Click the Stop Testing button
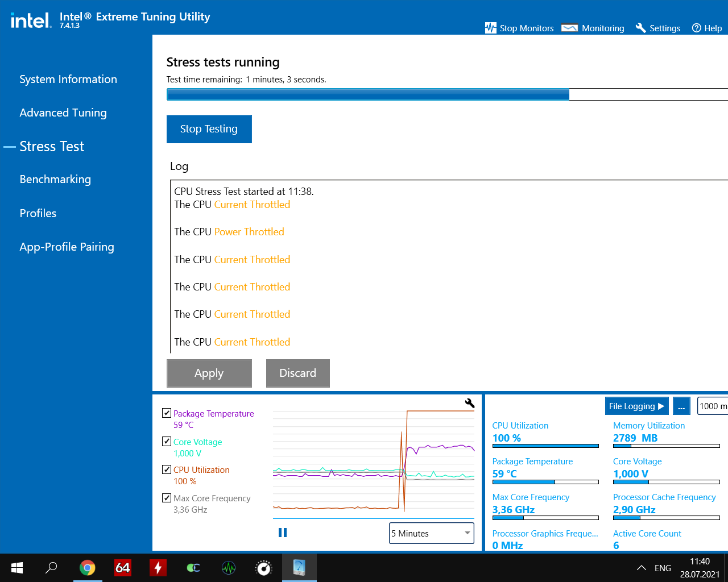Viewport: 728px width, 582px height. click(209, 129)
